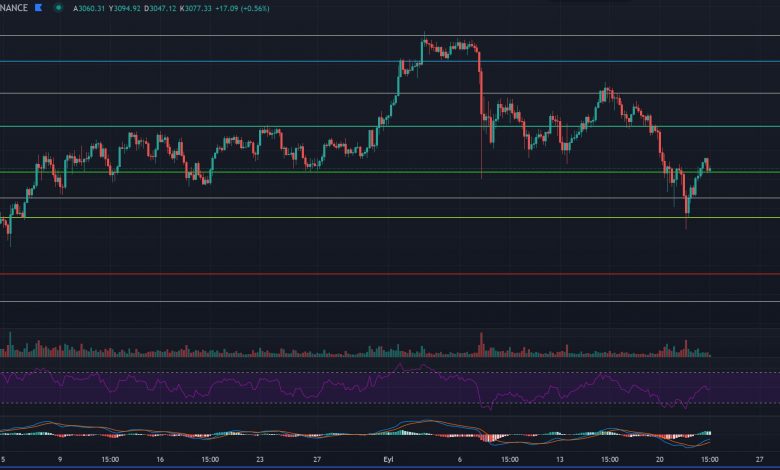This screenshot has width=780, height=470.
Task: Click the 16 date label on time axis
Action: (160, 460)
